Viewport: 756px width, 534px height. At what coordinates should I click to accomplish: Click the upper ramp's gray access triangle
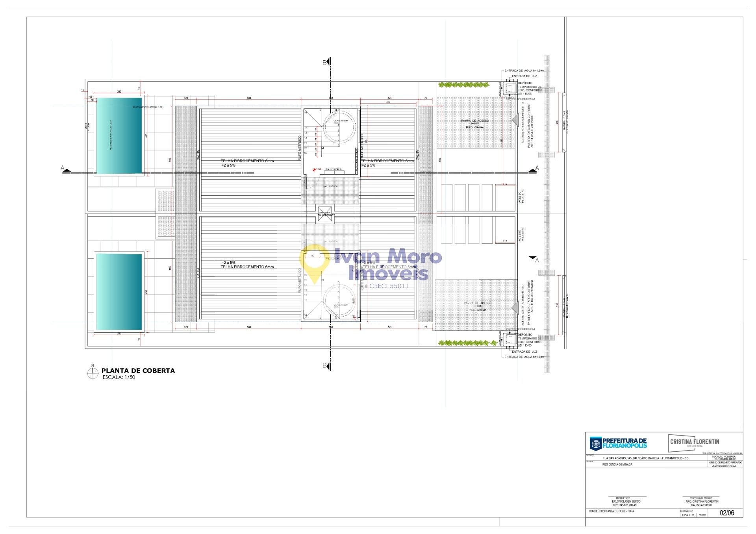(x=515, y=120)
